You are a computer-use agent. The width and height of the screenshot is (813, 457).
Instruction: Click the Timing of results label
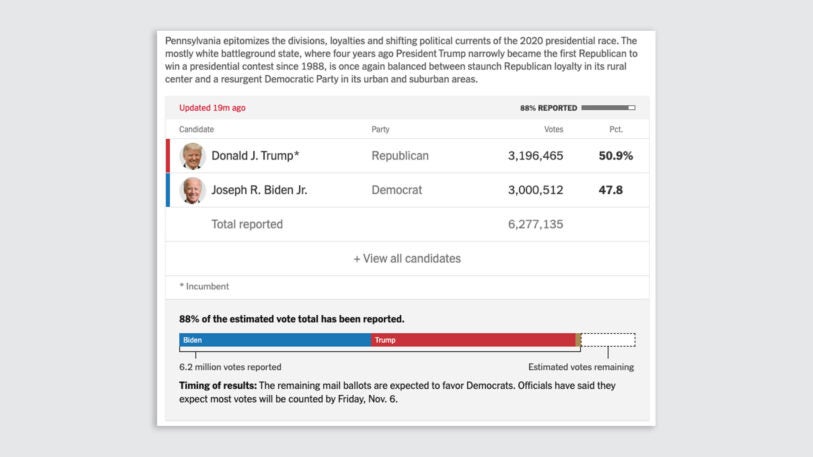click(218, 385)
